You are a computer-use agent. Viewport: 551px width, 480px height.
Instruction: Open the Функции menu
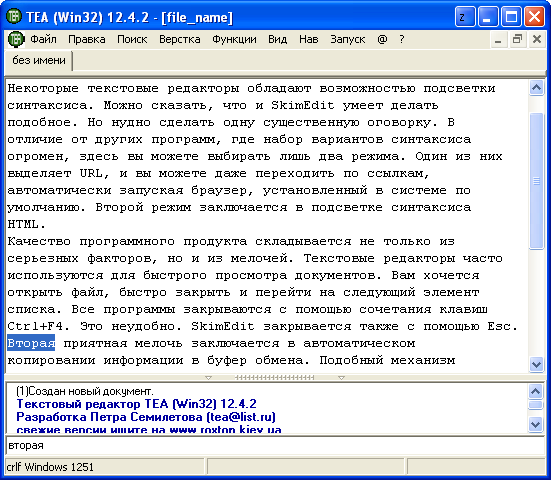tap(234, 39)
